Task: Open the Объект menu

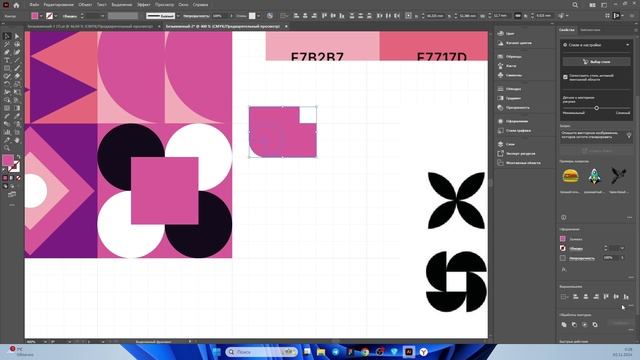Action: click(x=85, y=5)
